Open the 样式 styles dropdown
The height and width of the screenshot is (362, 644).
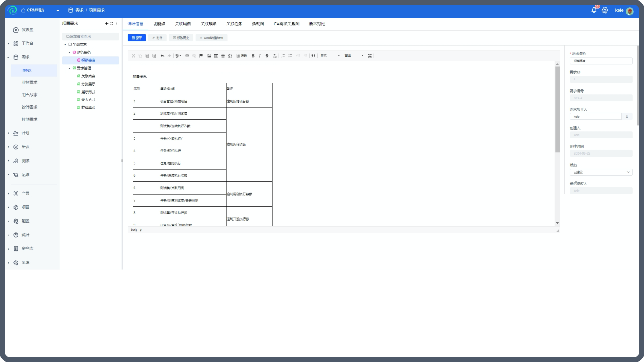[x=330, y=56]
